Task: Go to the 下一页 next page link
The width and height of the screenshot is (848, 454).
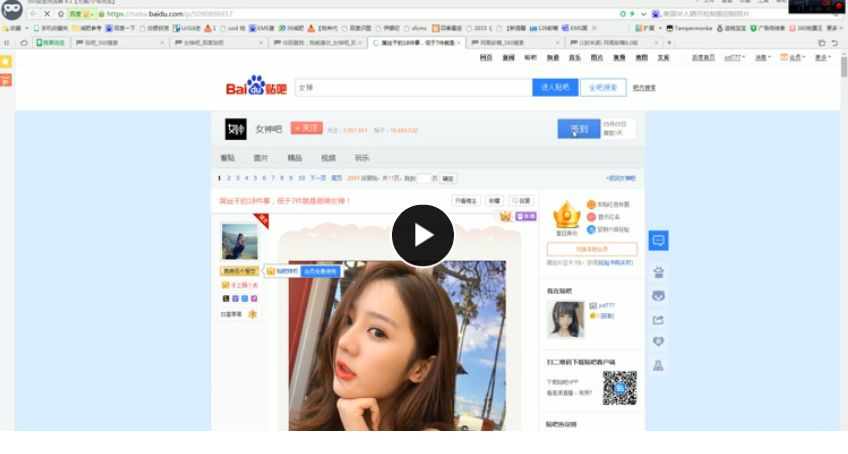Action: [318, 178]
